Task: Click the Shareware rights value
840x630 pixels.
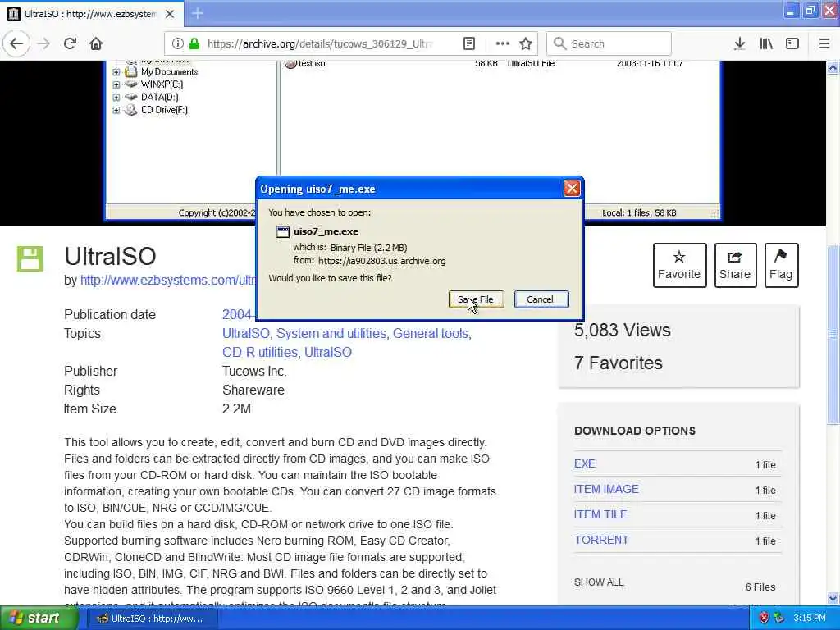Action: (253, 390)
